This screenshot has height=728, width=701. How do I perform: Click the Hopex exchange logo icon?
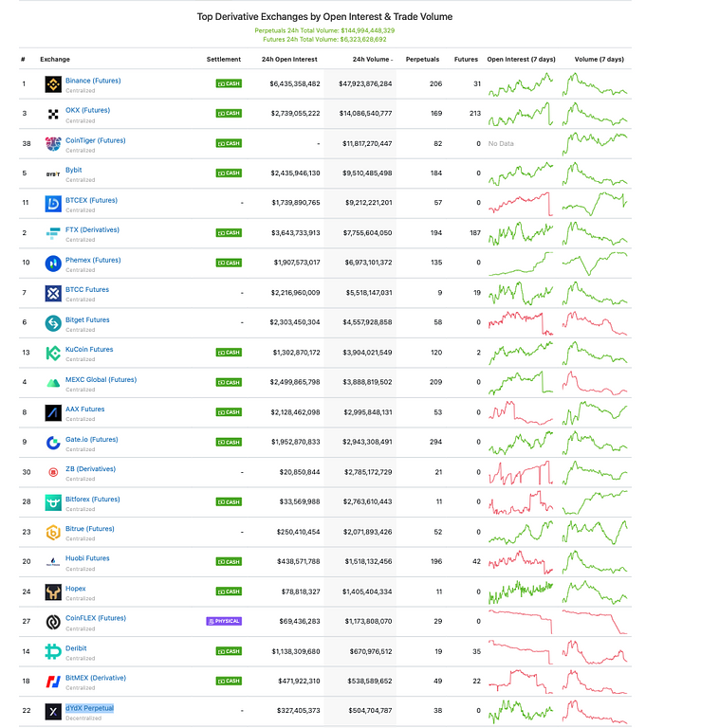click(x=53, y=592)
